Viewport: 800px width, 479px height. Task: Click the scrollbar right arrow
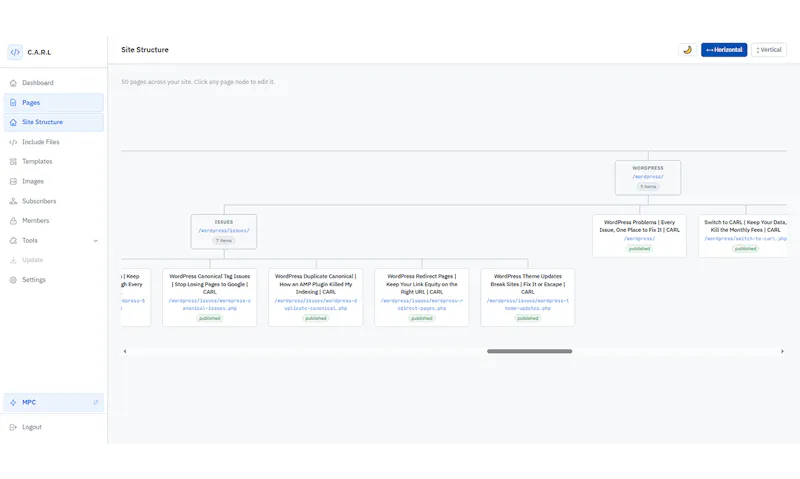[x=782, y=351]
